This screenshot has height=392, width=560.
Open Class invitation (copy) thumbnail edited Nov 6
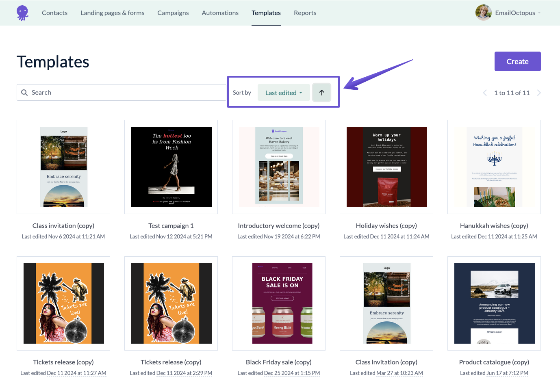pos(63,167)
